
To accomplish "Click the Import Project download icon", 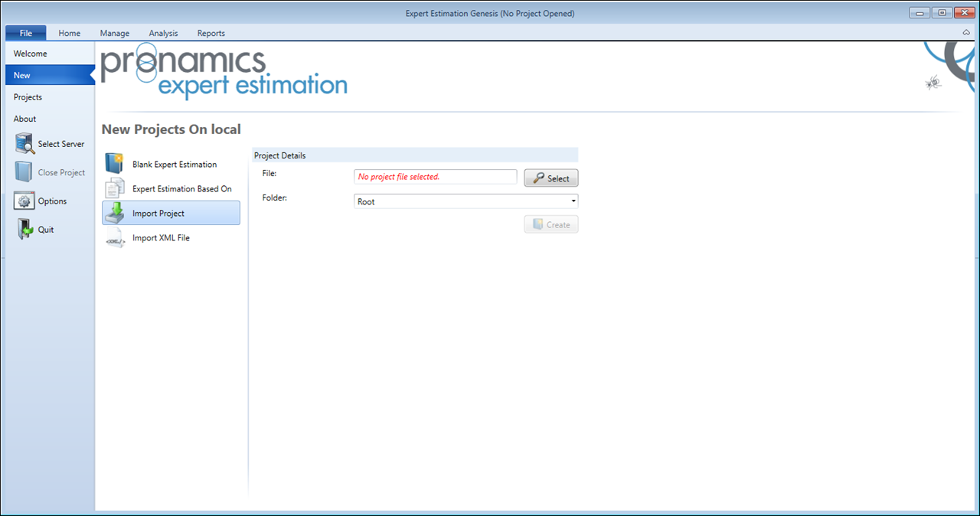I will tap(114, 214).
